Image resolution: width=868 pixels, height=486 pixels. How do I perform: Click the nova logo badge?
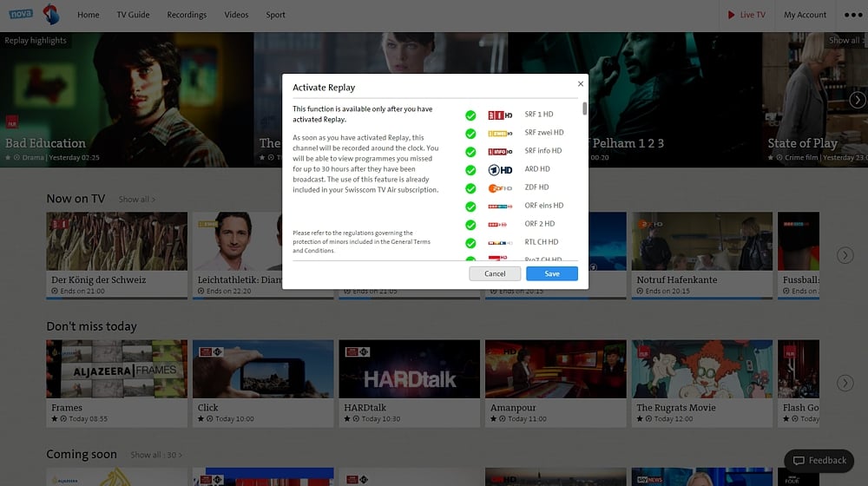[x=21, y=14]
